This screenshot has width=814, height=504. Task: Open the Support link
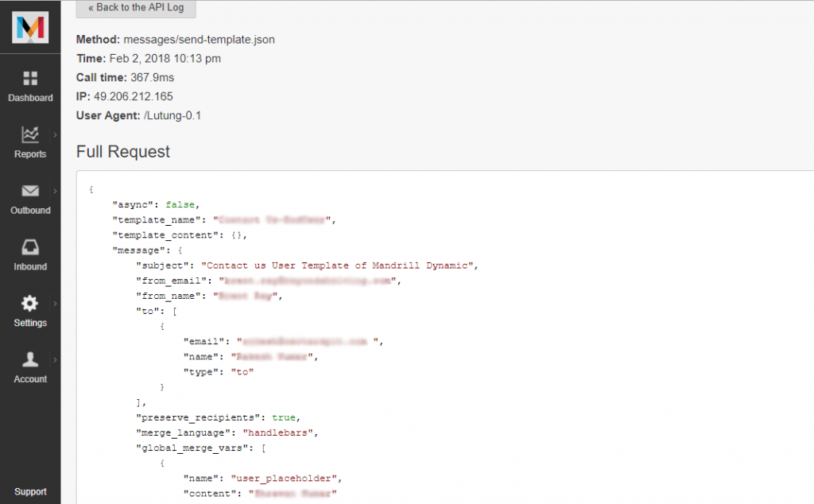click(x=30, y=491)
